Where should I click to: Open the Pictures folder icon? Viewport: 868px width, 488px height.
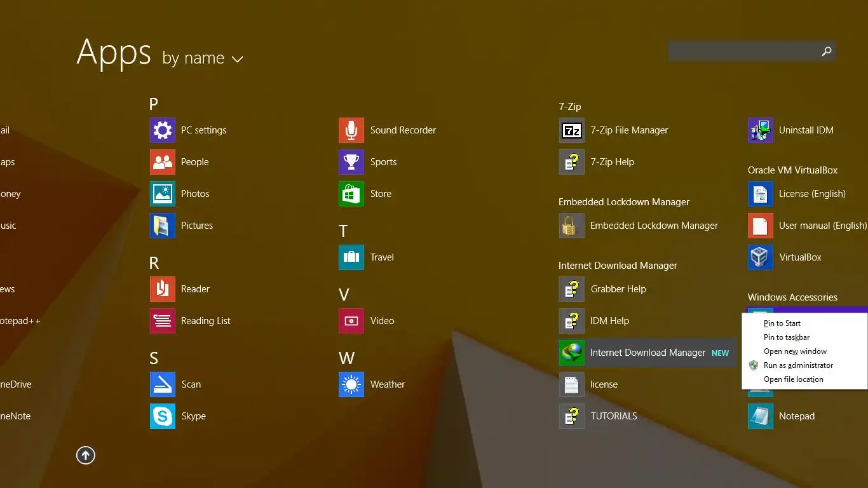tap(163, 226)
